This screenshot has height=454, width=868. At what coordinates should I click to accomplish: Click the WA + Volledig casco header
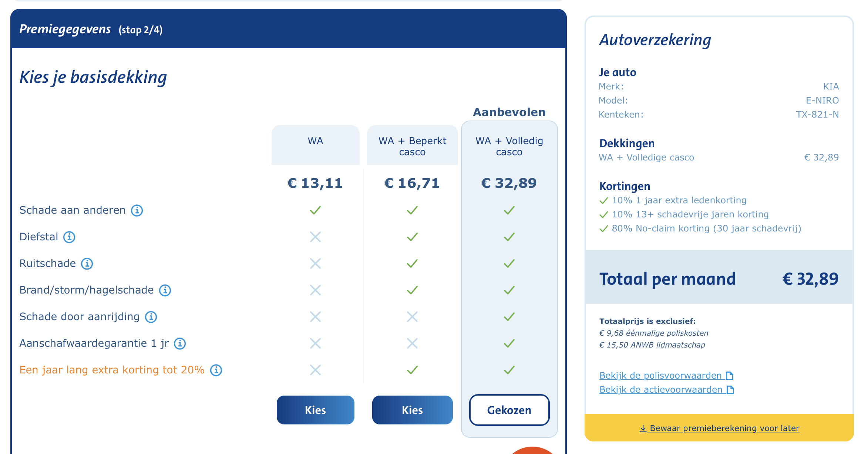[x=509, y=146]
